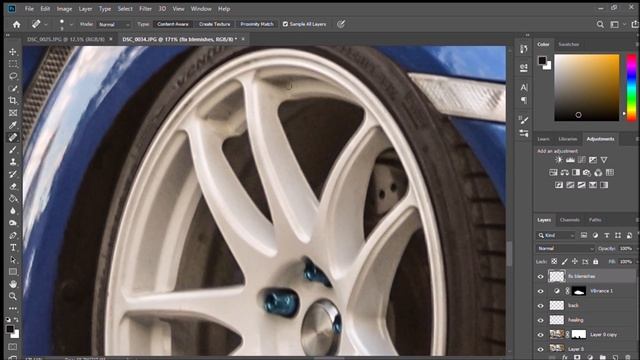Screen dimensions: 640x360
Task: Toggle lock all padlock icon
Action: 596,261
